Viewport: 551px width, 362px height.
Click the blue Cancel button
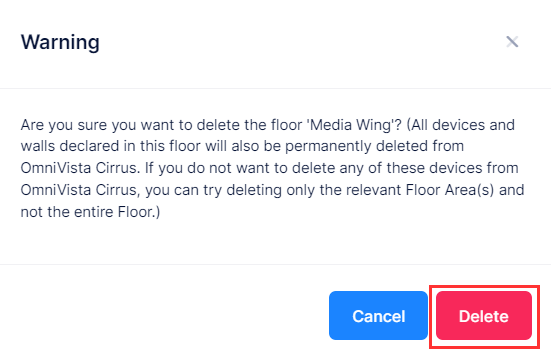click(x=378, y=316)
